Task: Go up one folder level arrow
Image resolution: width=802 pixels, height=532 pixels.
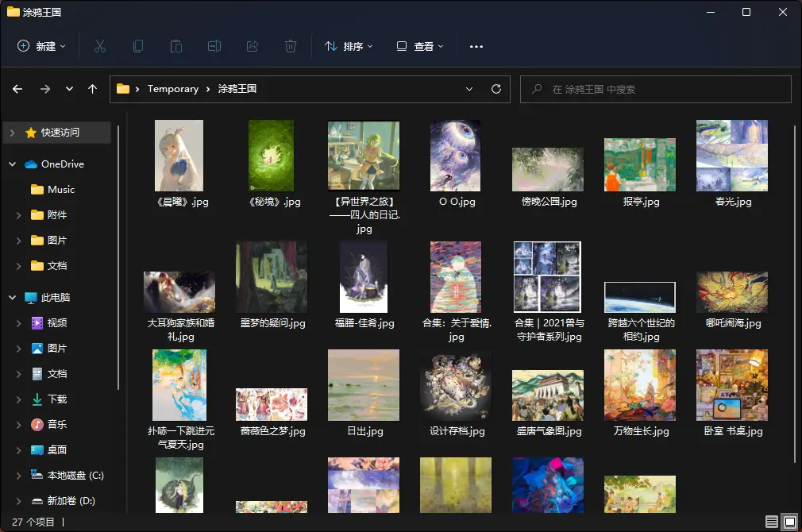Action: 93,89
